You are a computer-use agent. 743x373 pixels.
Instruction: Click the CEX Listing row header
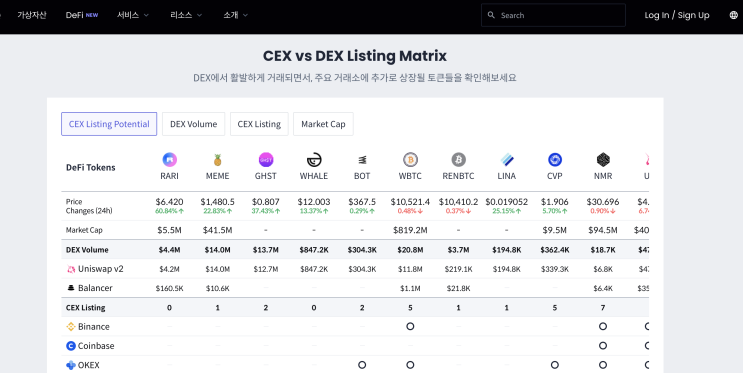click(x=85, y=308)
